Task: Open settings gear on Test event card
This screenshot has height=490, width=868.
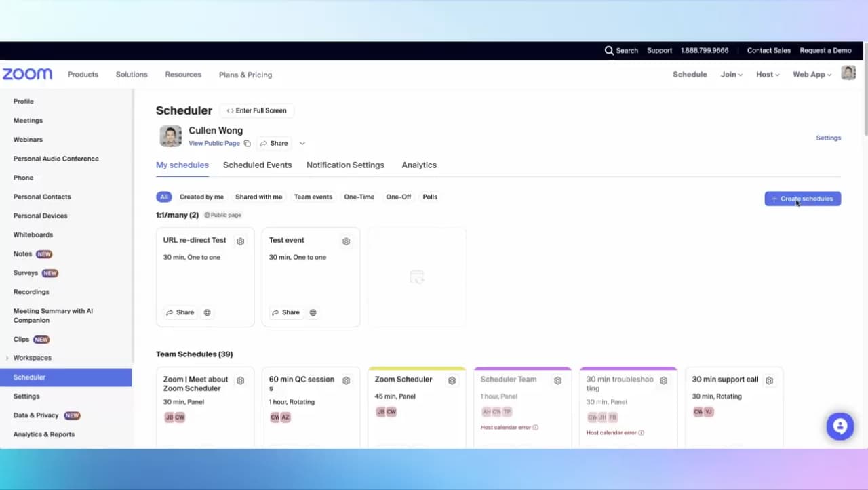Action: [x=346, y=241]
